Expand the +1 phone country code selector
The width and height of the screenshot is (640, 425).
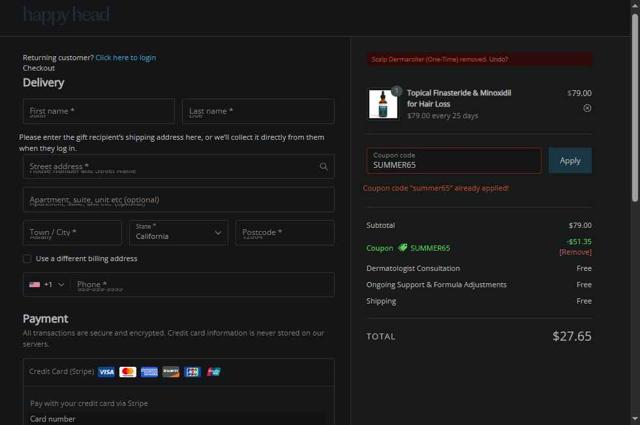[47, 285]
